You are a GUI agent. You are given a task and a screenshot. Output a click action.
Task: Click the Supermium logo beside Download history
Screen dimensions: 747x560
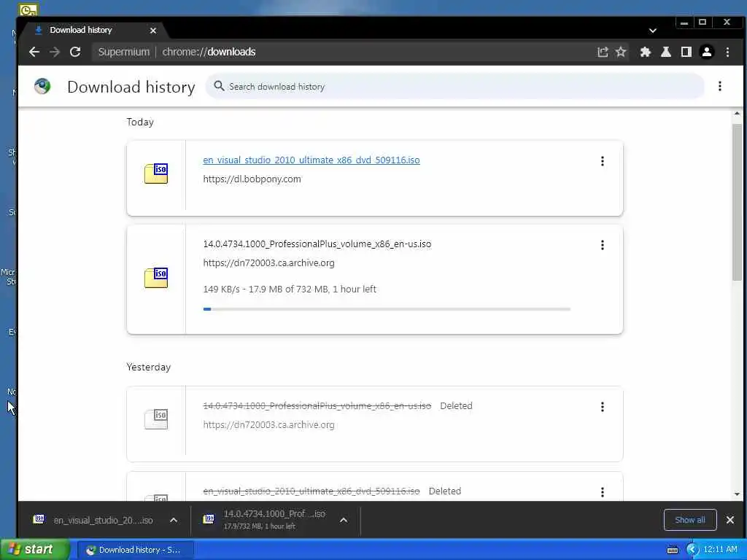(x=42, y=86)
